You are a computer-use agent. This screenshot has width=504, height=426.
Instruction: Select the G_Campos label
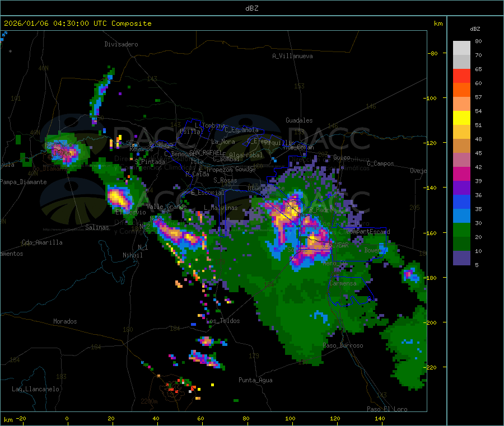381,163
